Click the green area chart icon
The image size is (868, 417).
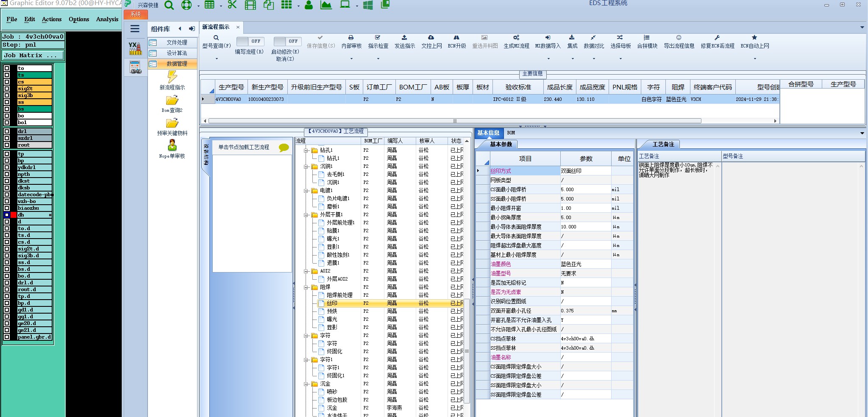(326, 5)
